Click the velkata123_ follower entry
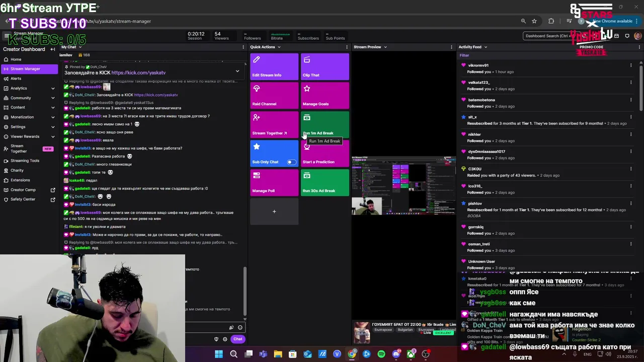 point(546,85)
